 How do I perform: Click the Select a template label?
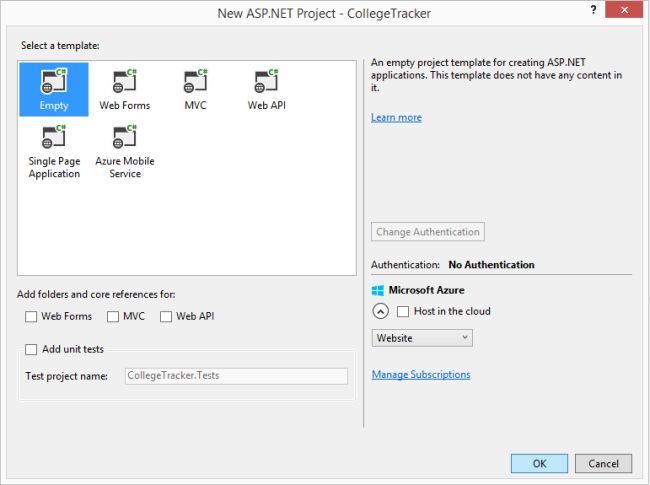coord(60,46)
